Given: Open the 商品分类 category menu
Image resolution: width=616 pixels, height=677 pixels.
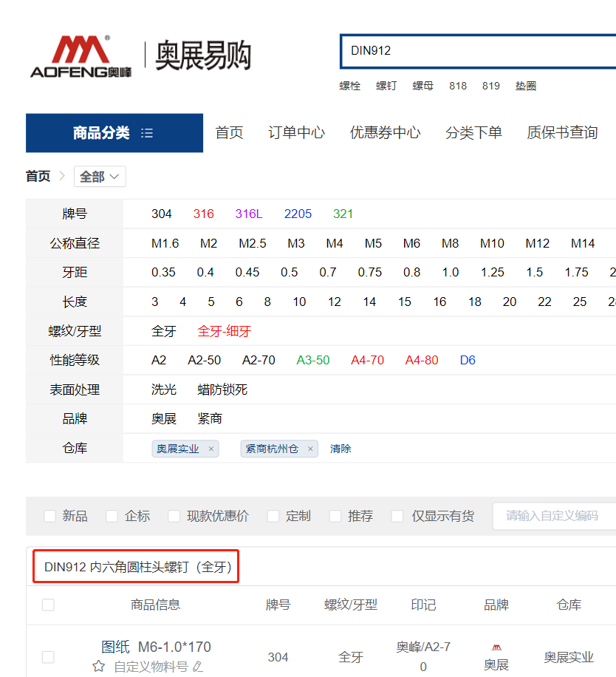Looking at the screenshot, I should (x=114, y=133).
